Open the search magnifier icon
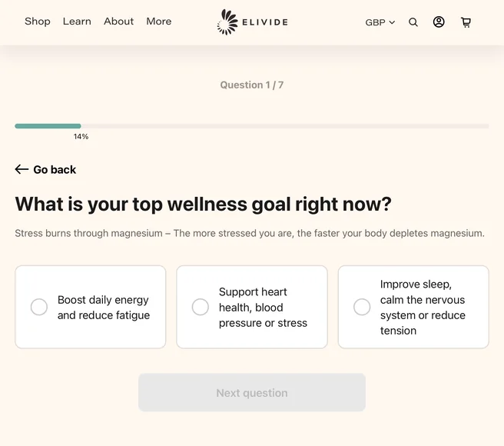 point(413,22)
